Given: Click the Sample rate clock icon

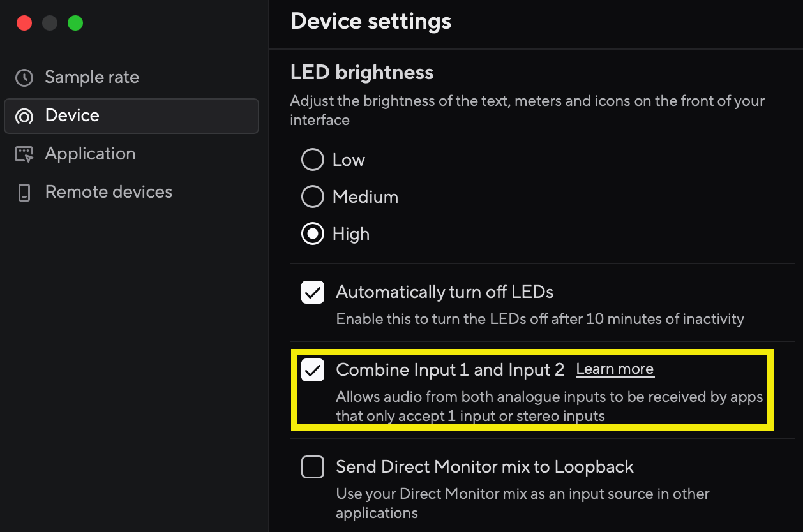Looking at the screenshot, I should click(24, 78).
